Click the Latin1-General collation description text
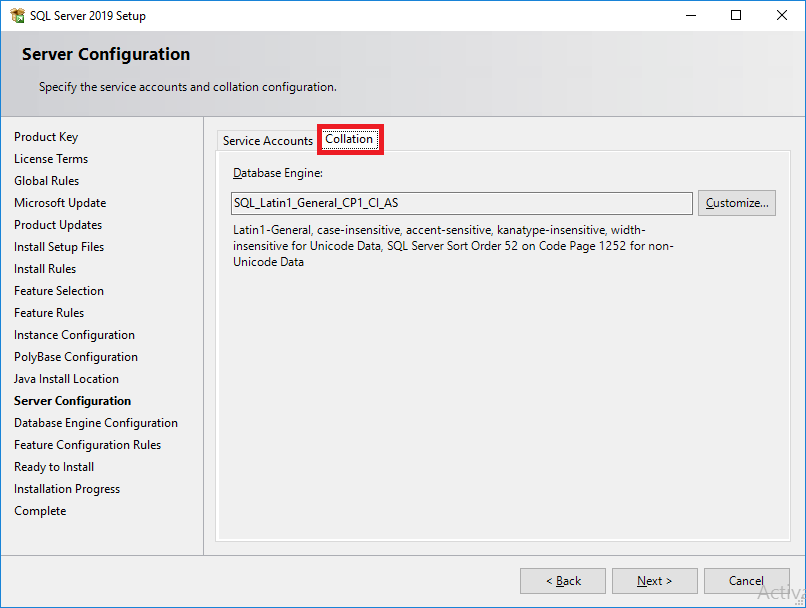806x608 pixels. (x=453, y=246)
